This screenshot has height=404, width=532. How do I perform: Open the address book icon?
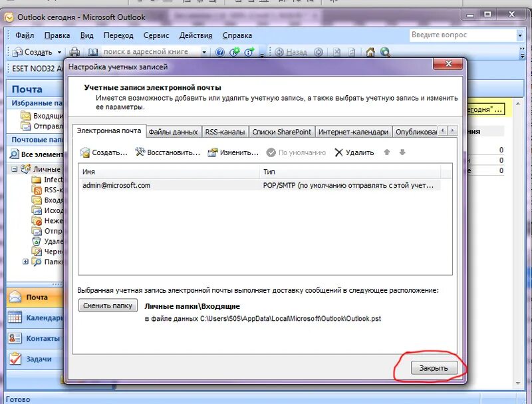[92, 52]
